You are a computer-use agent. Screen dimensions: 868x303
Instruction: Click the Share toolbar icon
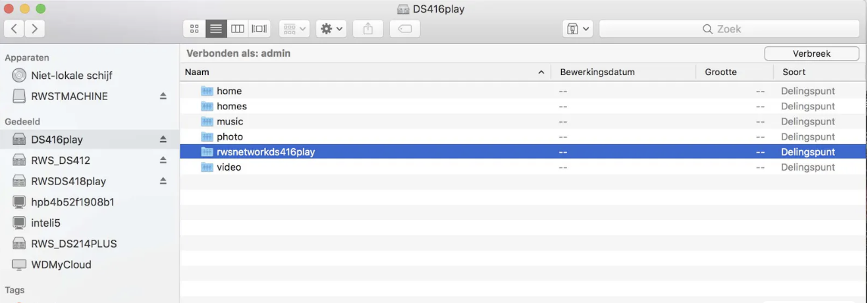pos(367,29)
